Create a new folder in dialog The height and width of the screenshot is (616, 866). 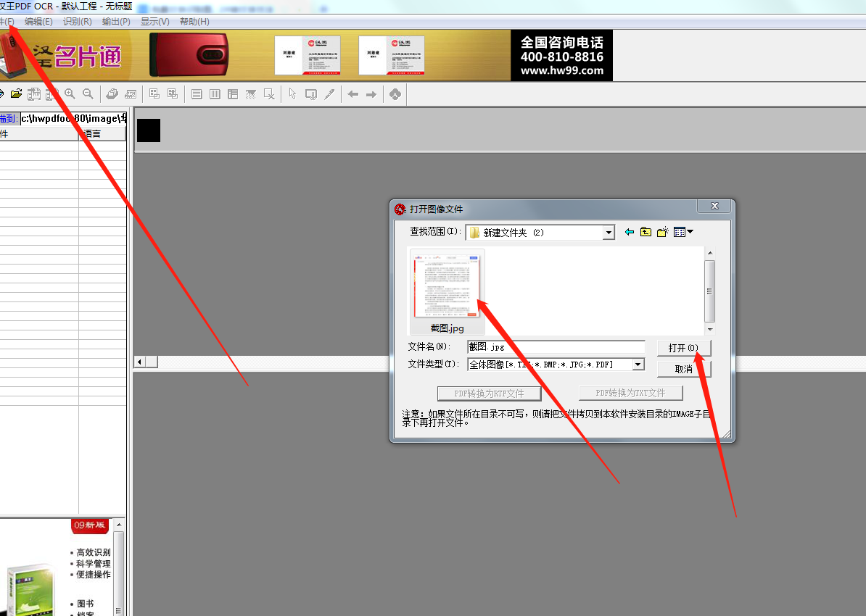pos(663,232)
